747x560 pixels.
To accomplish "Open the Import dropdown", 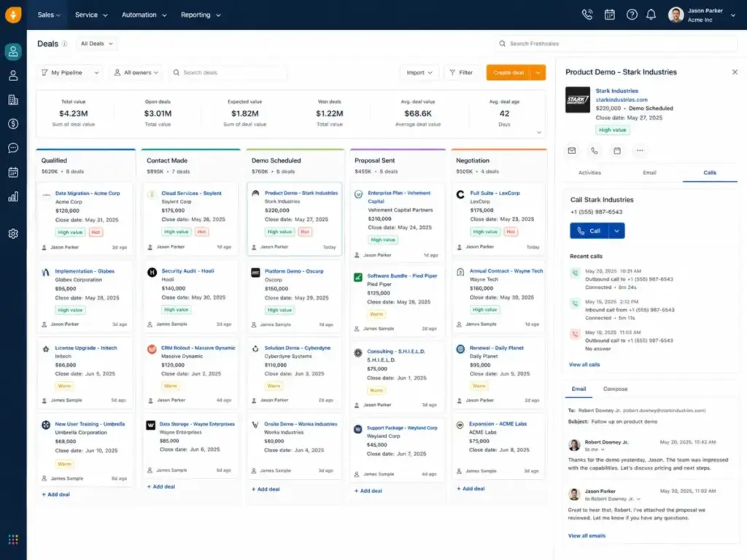I will [419, 72].
